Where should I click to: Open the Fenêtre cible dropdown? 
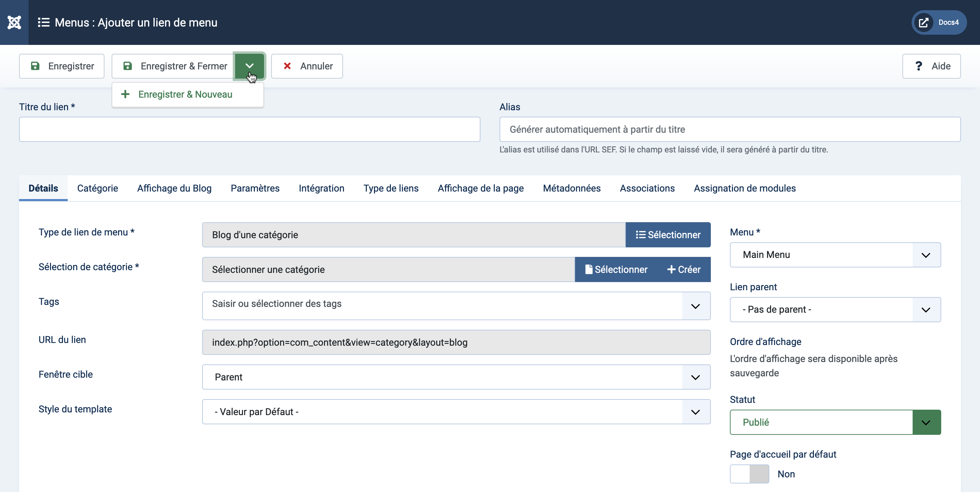(456, 377)
